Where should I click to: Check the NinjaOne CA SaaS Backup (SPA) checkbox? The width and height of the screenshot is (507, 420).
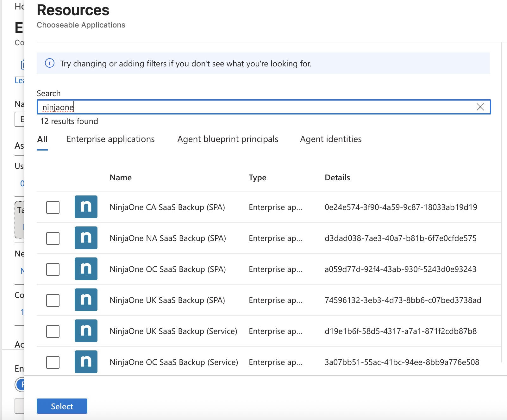coord(53,207)
